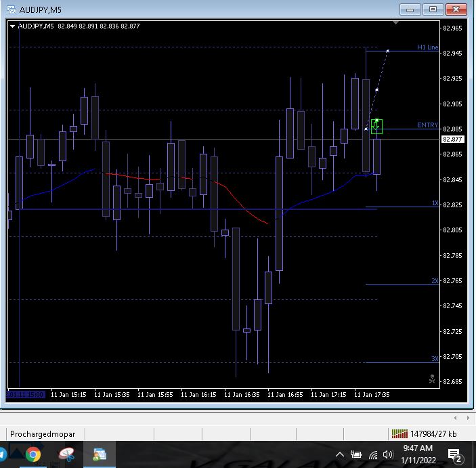Open the notification center icon

coord(454,456)
